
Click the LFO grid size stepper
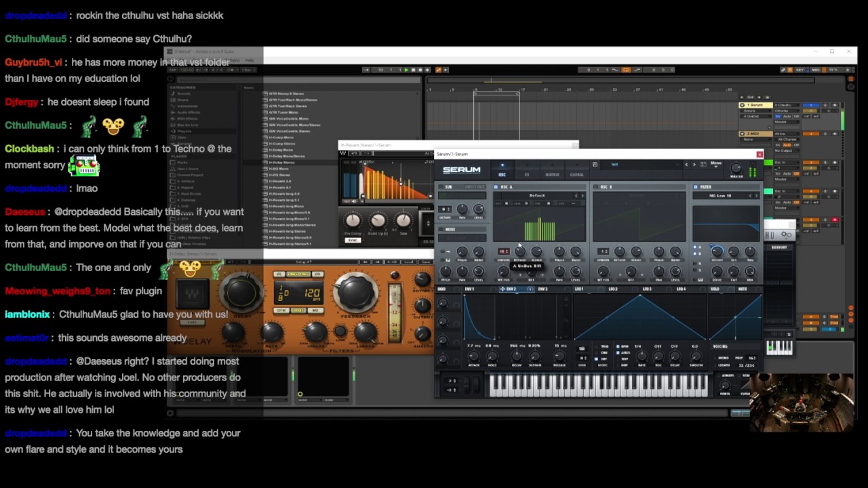point(582,358)
